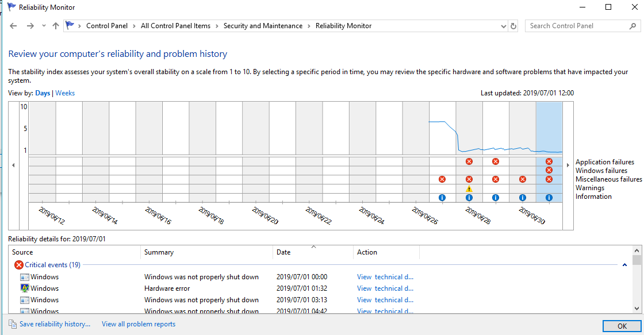This screenshot has height=335, width=644.
Task: Click the details list scrollbar down arrow
Action: (x=637, y=309)
